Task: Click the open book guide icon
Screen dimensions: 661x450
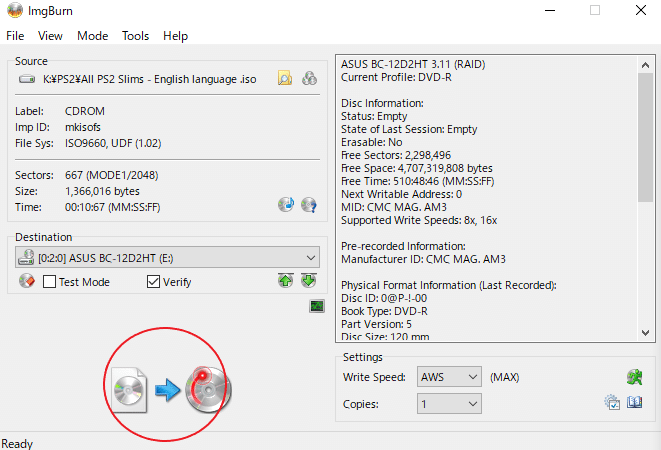Action: tap(634, 402)
